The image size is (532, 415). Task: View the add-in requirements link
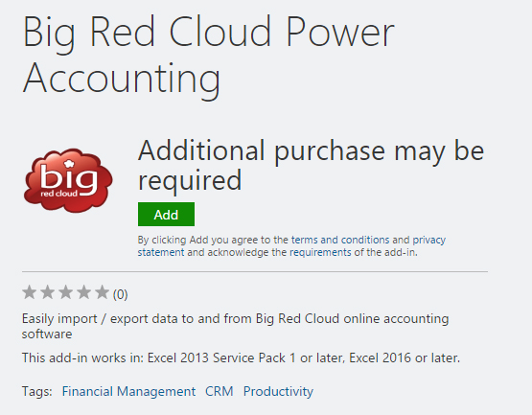[x=320, y=252]
